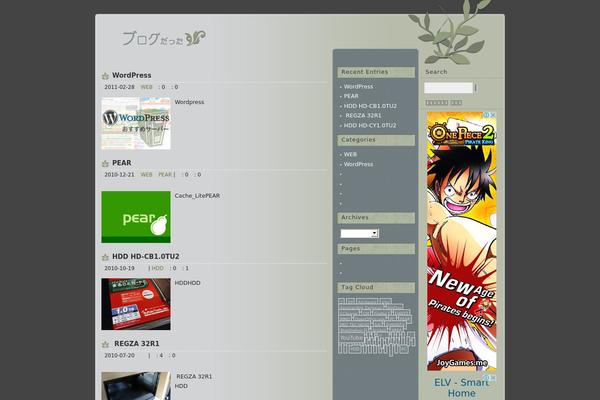Click the WordPress post thumbnail image

click(x=136, y=123)
